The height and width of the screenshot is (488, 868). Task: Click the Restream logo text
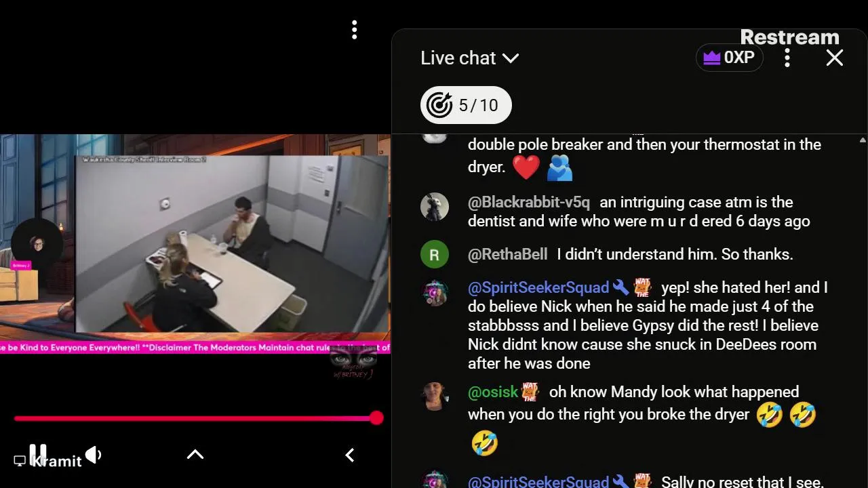789,37
